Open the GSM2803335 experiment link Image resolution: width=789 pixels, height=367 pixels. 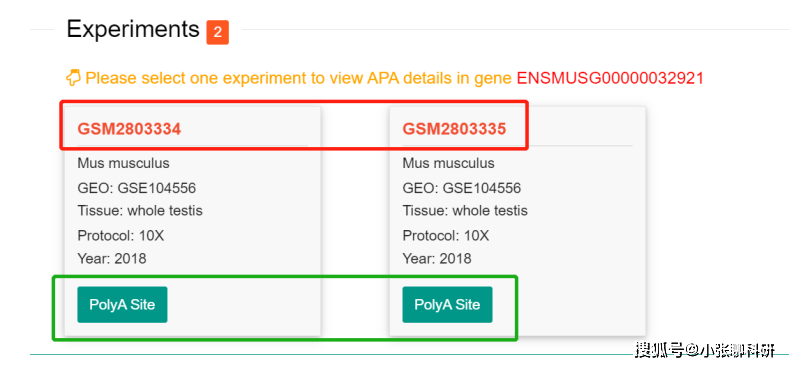coord(454,129)
